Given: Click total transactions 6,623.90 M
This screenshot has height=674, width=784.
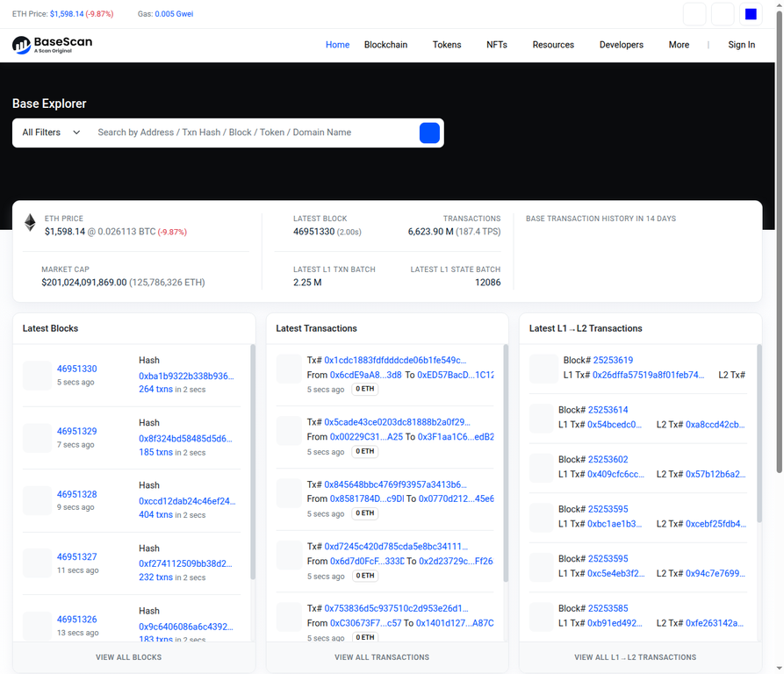Looking at the screenshot, I should [x=430, y=232].
